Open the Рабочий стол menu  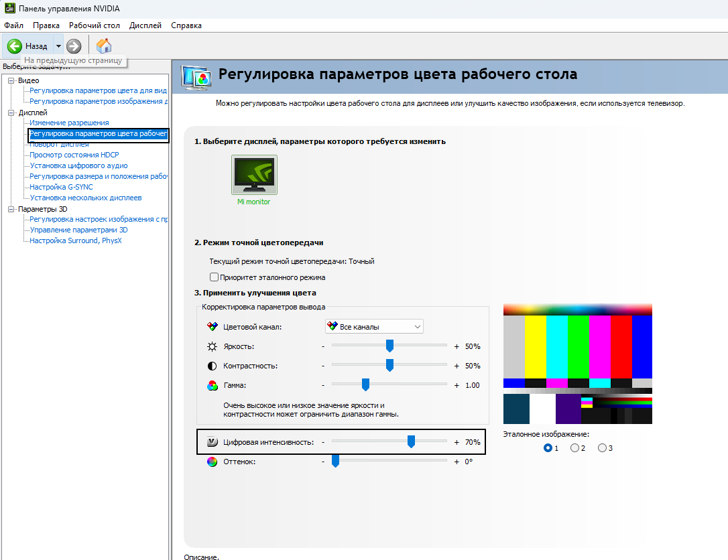tap(95, 25)
